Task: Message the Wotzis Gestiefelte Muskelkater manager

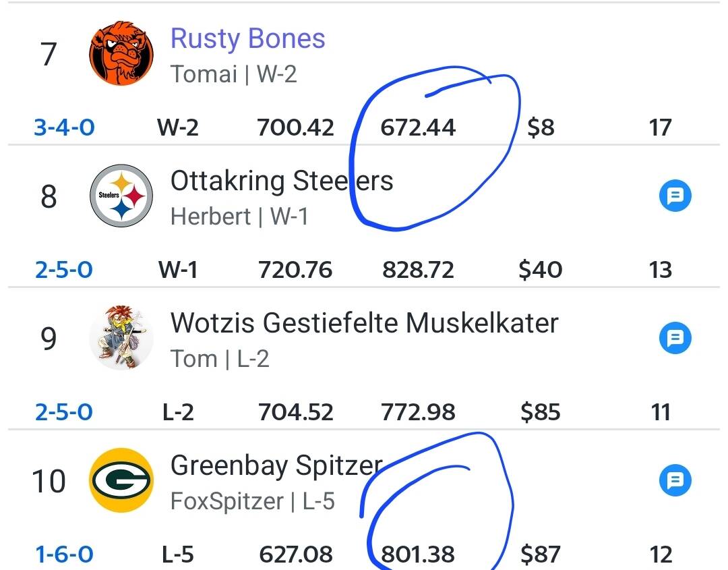Action: [x=675, y=338]
